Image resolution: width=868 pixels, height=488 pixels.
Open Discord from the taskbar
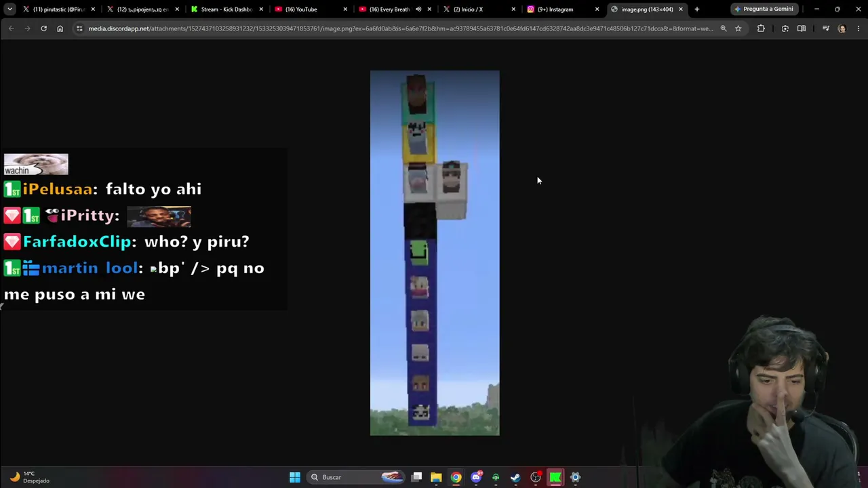[x=476, y=477]
